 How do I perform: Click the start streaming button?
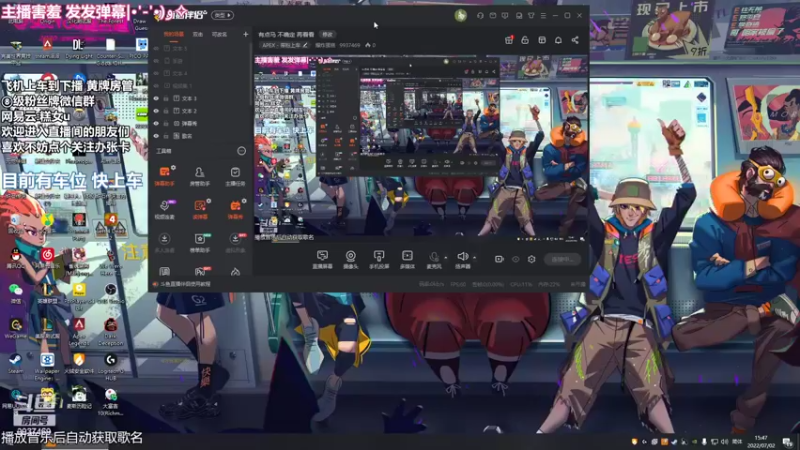tap(562, 259)
